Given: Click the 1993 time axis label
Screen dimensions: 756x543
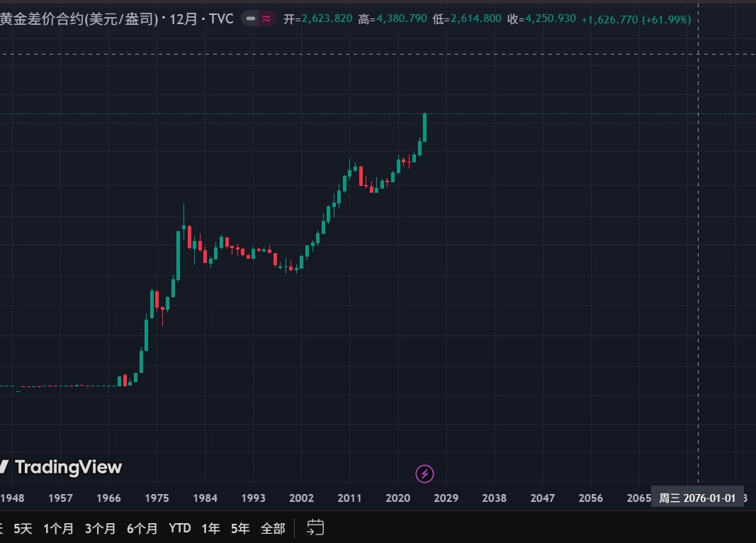Looking at the screenshot, I should (253, 498).
